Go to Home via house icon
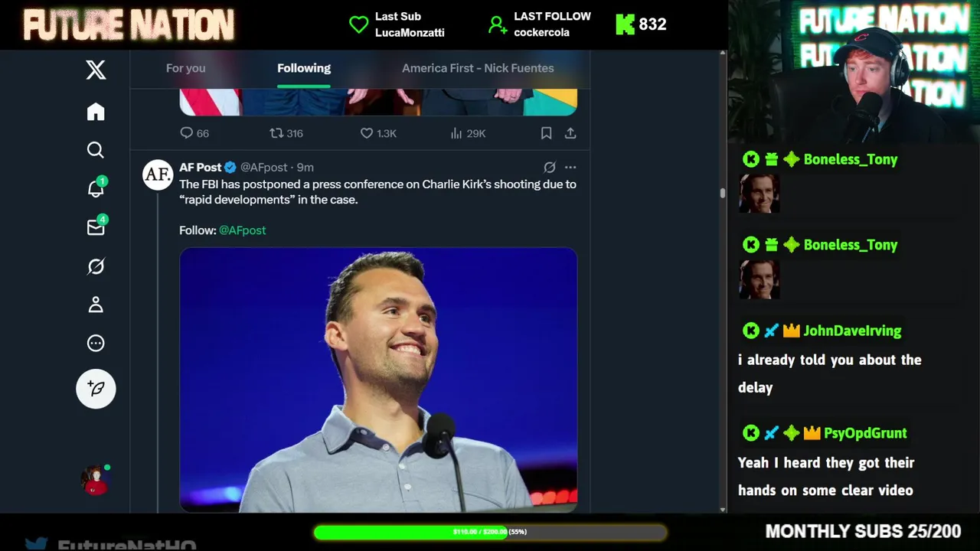This screenshot has width=980, height=551. [x=96, y=112]
